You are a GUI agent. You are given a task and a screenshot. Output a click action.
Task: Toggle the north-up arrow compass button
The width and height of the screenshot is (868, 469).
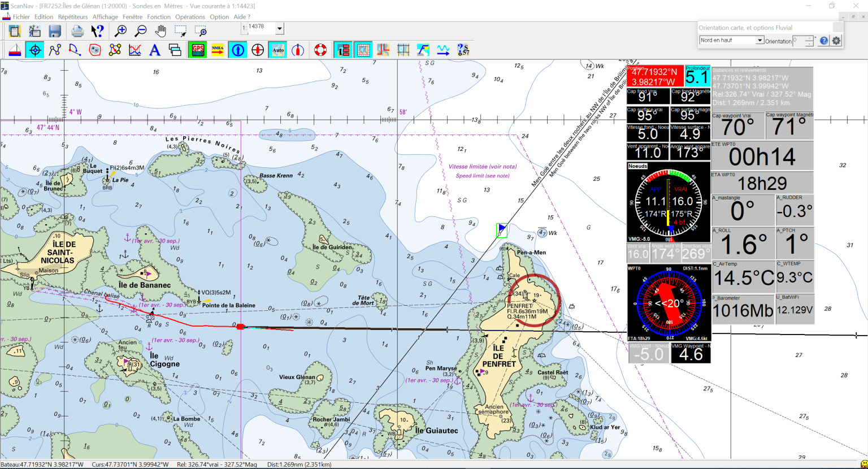click(238, 50)
